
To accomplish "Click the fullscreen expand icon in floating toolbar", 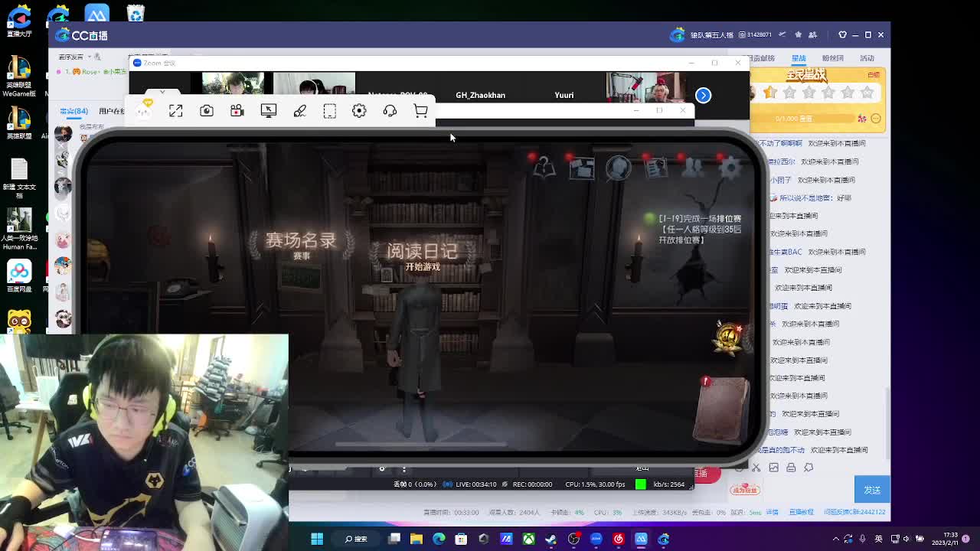I will (x=175, y=111).
